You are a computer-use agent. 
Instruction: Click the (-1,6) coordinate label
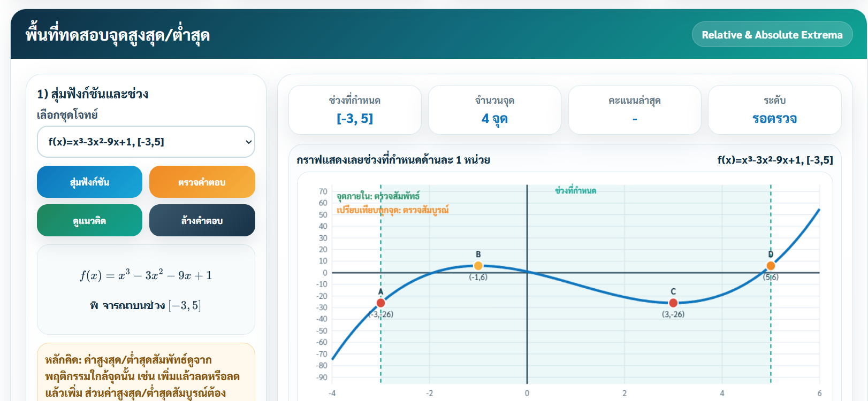point(478,277)
